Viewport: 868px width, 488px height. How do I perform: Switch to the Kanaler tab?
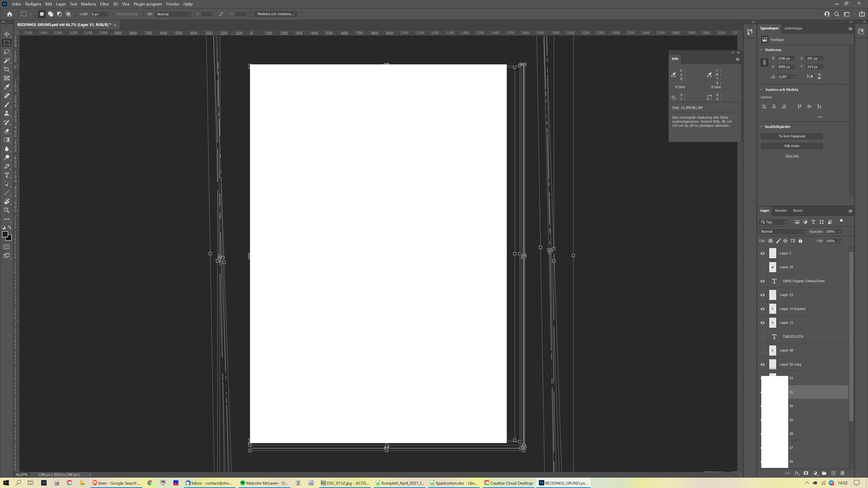click(x=781, y=211)
